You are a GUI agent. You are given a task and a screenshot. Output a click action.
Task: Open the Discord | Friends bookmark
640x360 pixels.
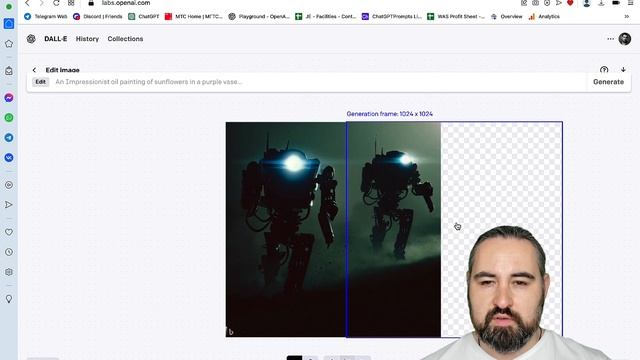(98, 17)
